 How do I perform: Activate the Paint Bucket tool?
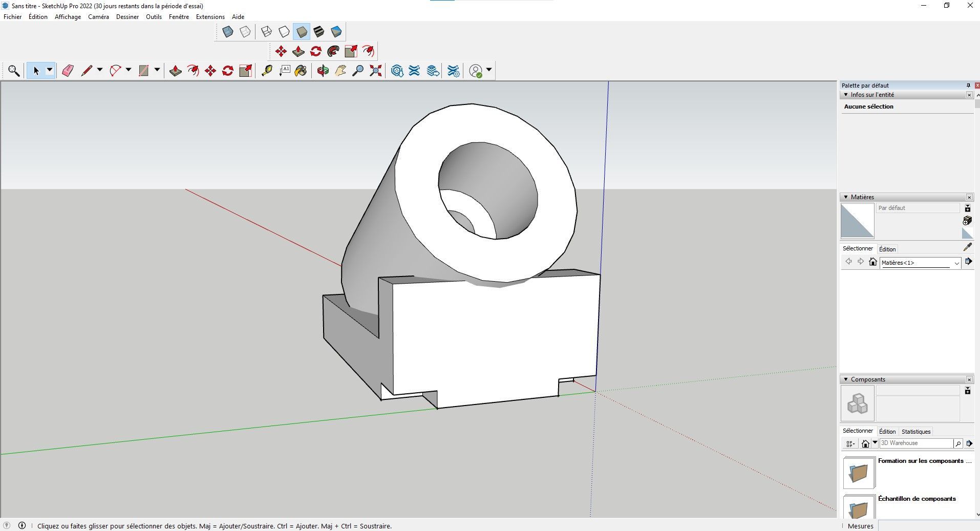(301, 71)
